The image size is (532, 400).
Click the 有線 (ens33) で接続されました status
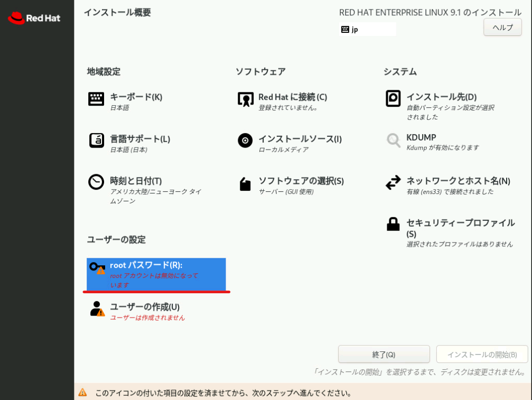pyautogui.click(x=450, y=192)
